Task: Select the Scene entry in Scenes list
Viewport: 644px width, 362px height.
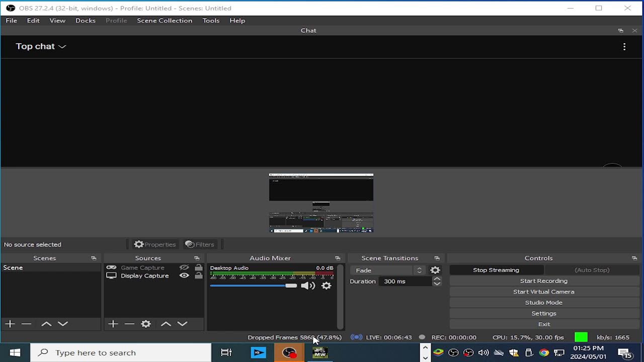Action: pos(51,268)
